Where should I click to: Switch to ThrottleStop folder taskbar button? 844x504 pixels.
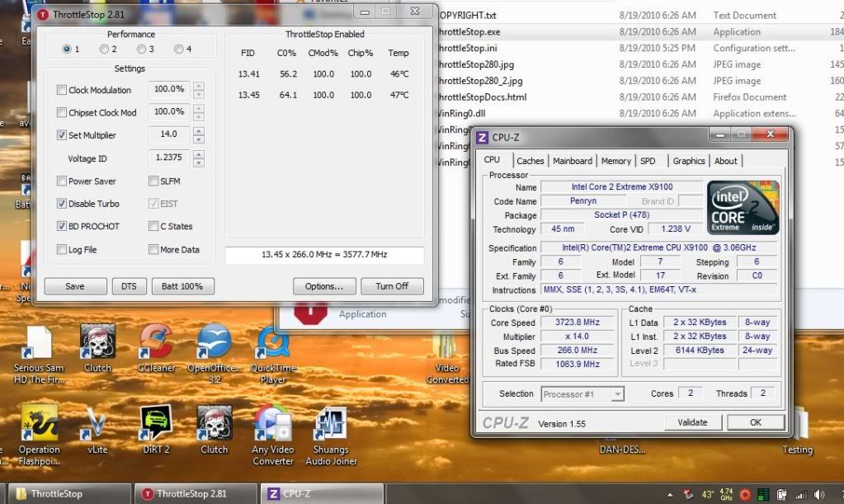pyautogui.click(x=68, y=494)
